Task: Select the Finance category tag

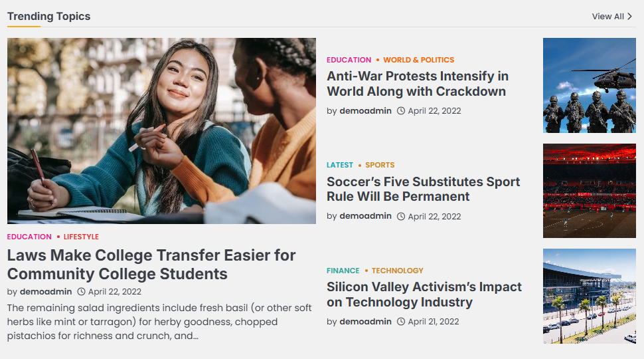Action: [343, 271]
